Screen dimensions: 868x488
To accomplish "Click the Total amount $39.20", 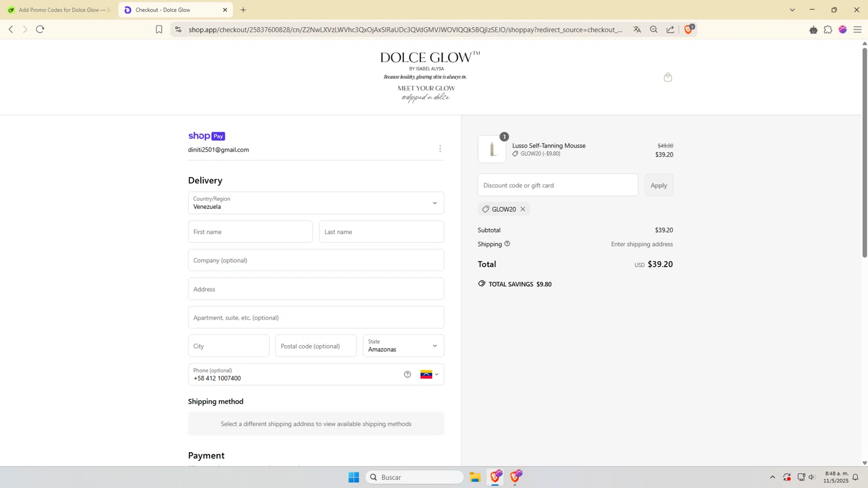I will [x=660, y=264].
